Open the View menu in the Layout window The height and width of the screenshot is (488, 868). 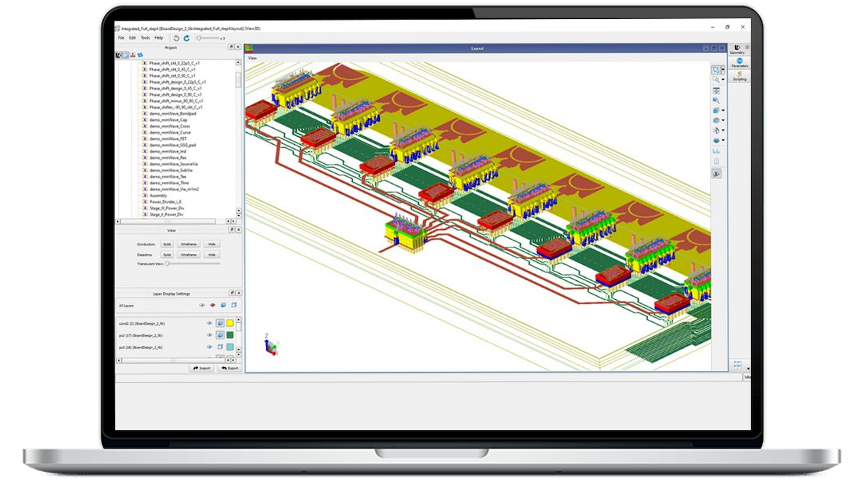point(252,58)
